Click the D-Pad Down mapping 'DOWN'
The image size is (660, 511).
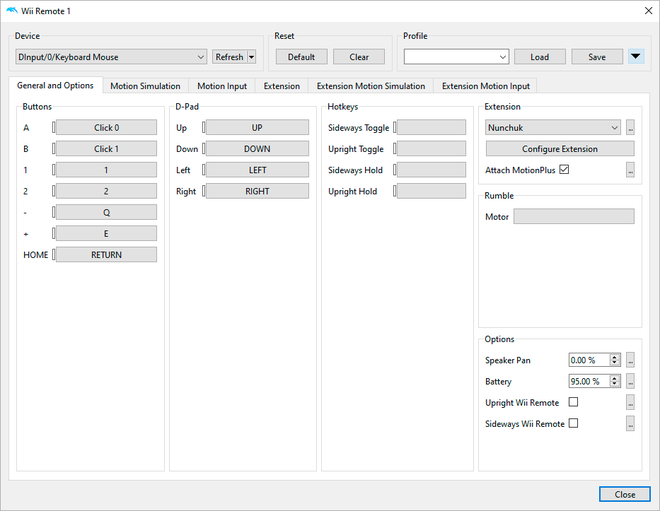[257, 149]
